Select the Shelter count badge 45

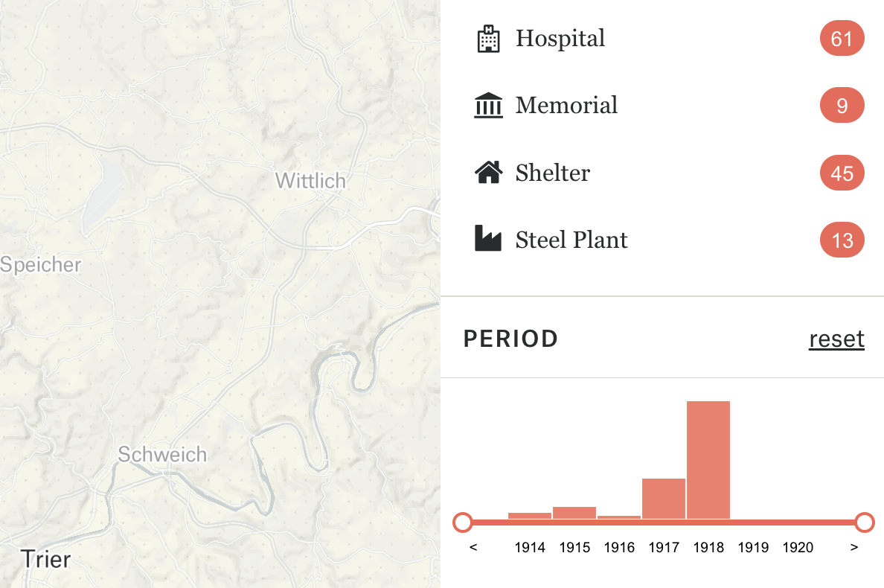(x=842, y=173)
